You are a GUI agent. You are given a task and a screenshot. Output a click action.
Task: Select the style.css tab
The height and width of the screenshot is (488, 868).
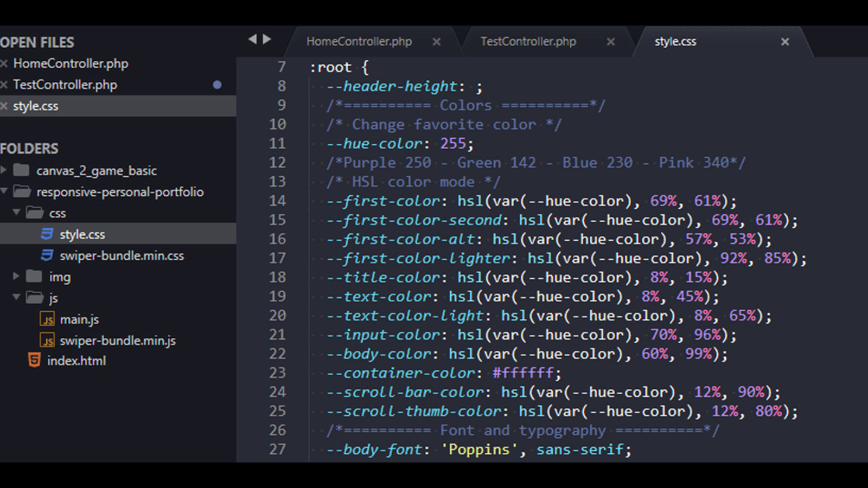(675, 42)
